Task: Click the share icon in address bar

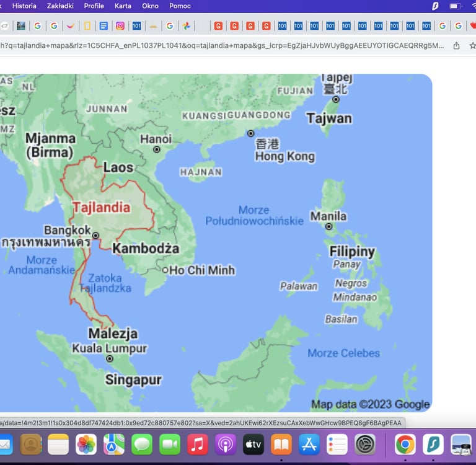Action: coord(456,45)
